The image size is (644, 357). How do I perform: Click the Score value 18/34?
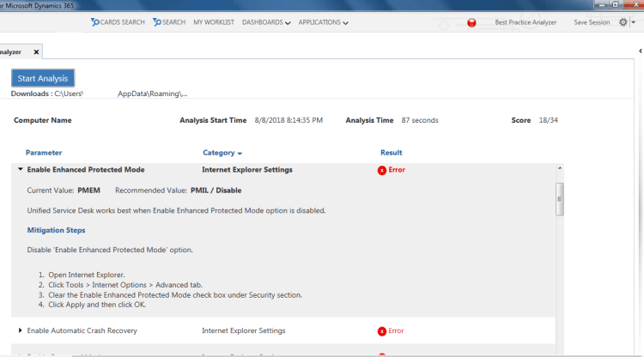(549, 120)
